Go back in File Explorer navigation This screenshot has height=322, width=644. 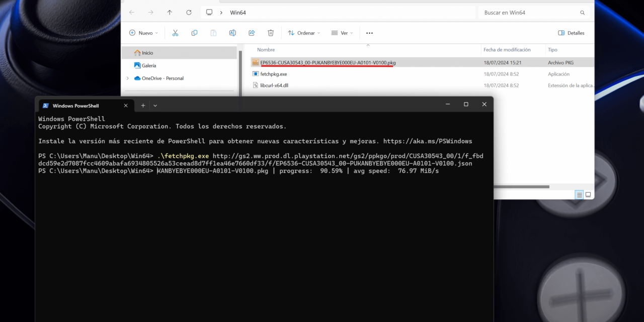coord(132,13)
